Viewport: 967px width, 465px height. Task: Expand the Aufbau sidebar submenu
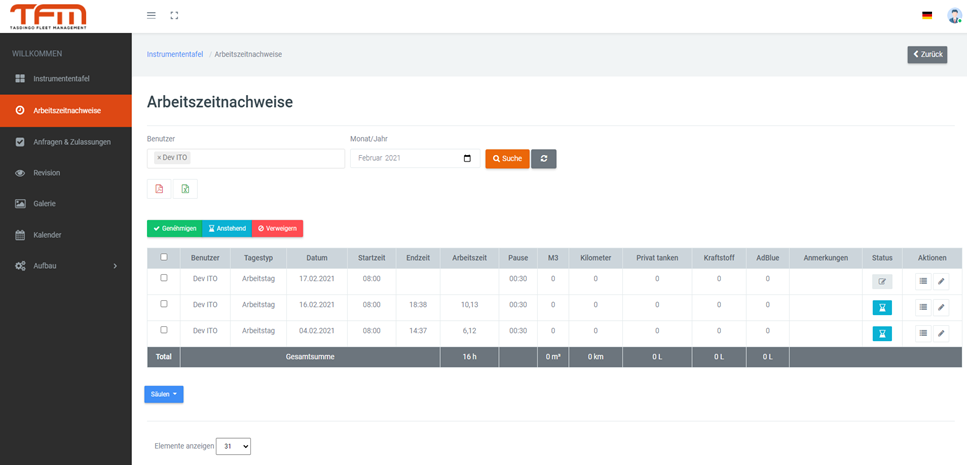[65, 266]
